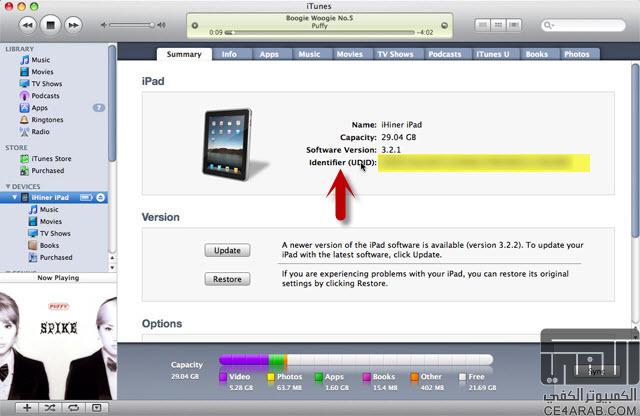Image resolution: width=640 pixels, height=416 pixels.
Task: Hide the artwork viewer button
Action: [x=97, y=408]
